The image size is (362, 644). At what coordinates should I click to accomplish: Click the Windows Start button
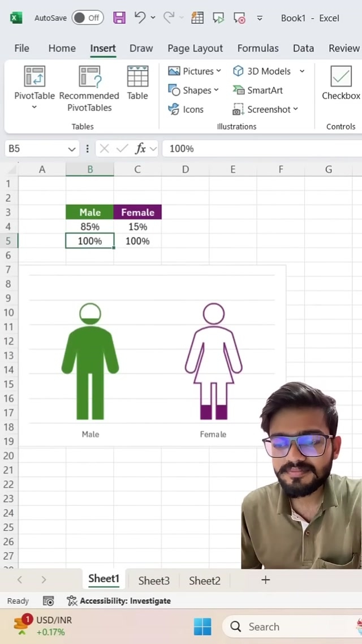point(202,626)
